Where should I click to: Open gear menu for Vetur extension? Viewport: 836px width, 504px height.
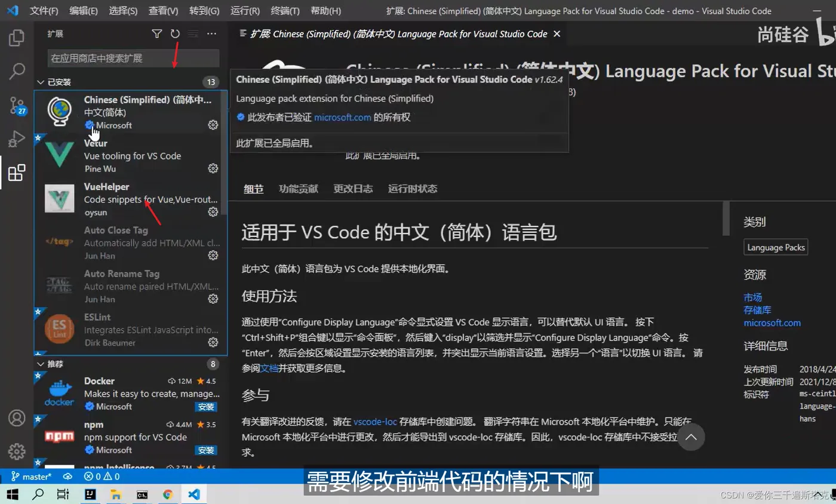point(213,168)
